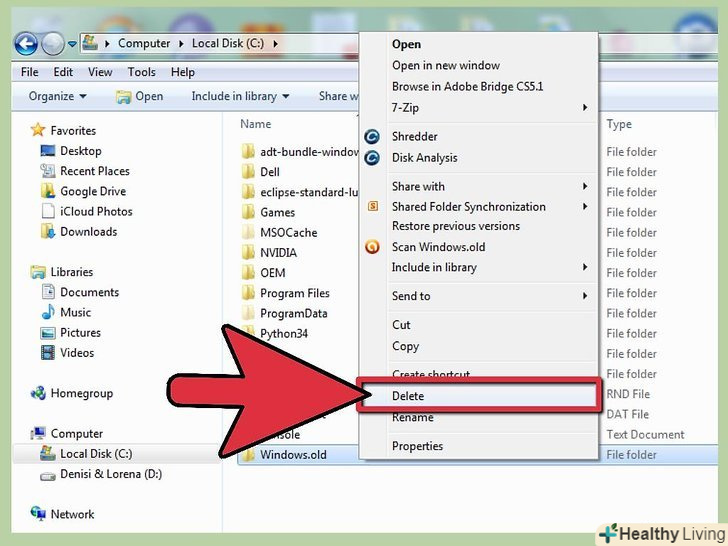Click Videos filmstrip icon

tap(48, 353)
